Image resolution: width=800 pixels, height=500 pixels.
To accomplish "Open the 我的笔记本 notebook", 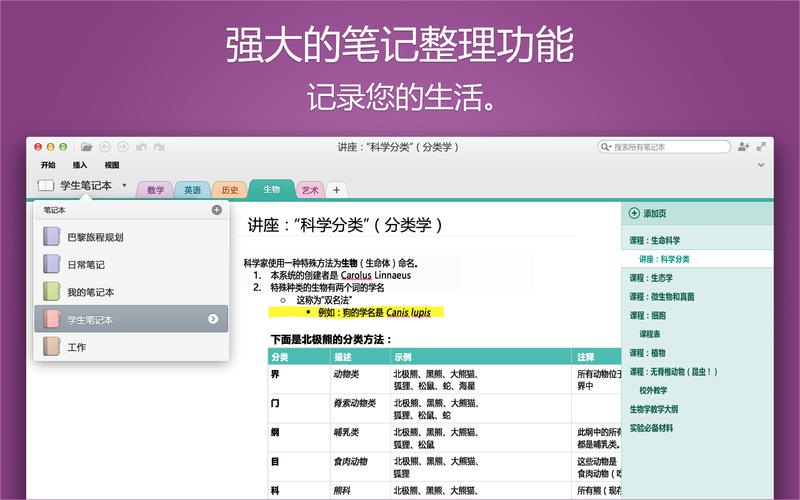I will (131, 292).
